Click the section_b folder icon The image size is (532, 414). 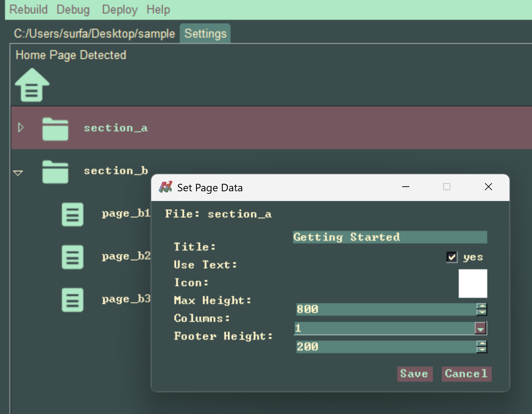[55, 172]
